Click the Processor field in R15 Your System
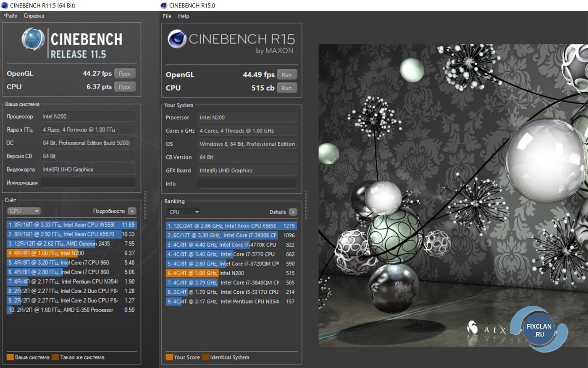588x368 pixels. [247, 117]
